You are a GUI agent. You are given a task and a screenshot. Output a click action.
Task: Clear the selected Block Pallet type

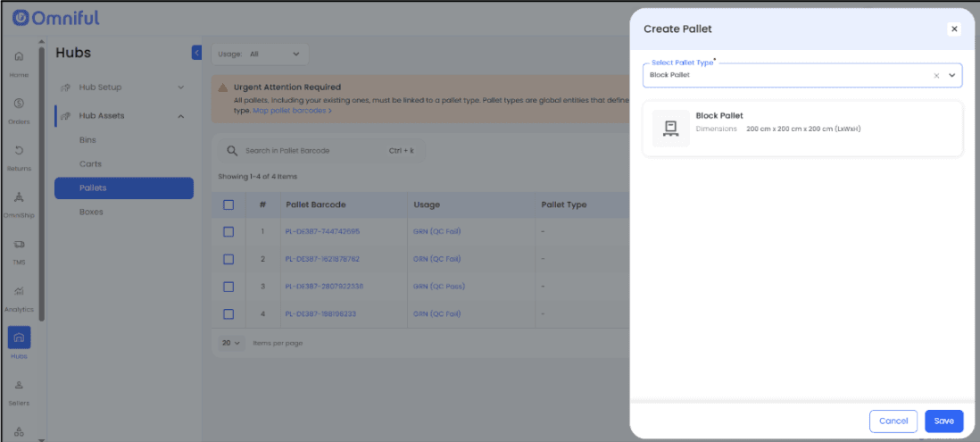pos(936,76)
